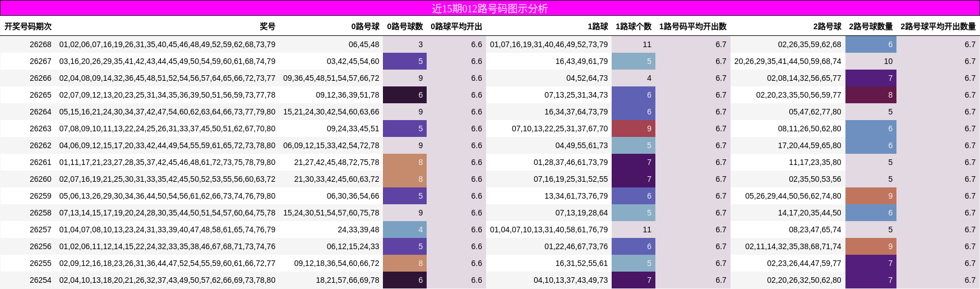Image resolution: width=980 pixels, height=289 pixels.
Task: Click period number 26259
Action: [x=40, y=196]
